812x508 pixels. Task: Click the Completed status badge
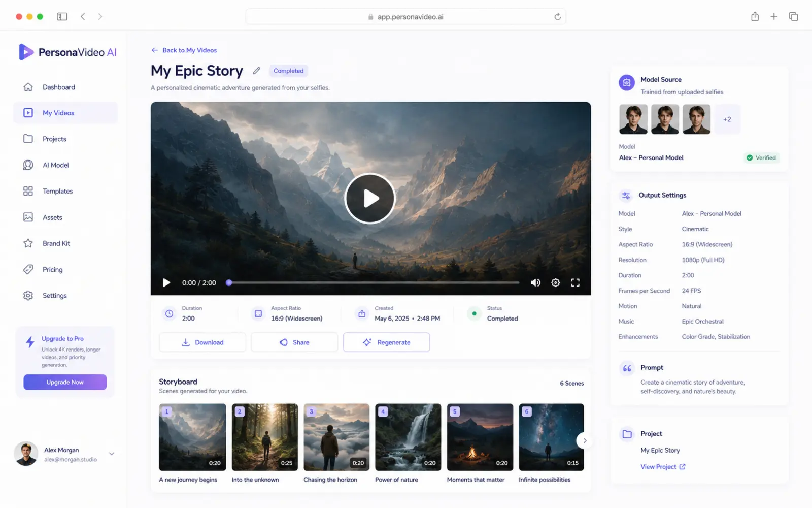[288, 71]
